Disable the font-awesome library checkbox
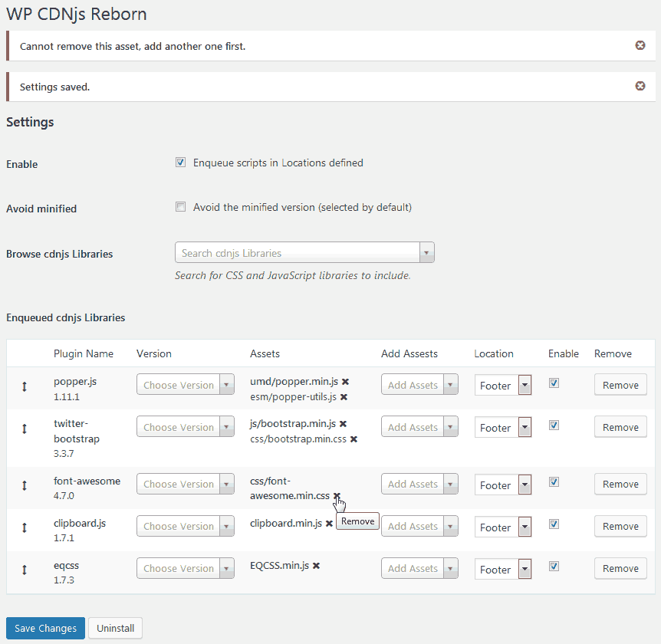 [x=554, y=482]
